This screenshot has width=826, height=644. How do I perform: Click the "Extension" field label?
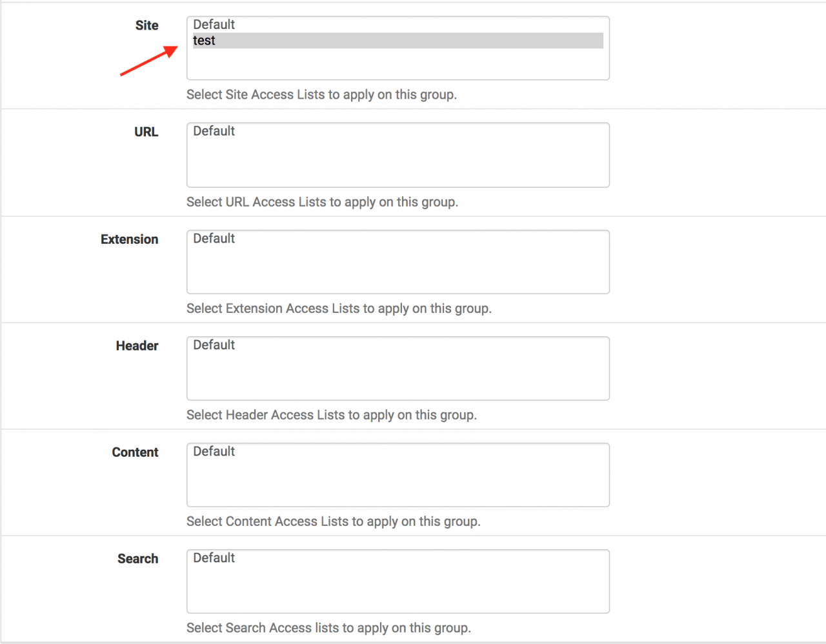129,239
